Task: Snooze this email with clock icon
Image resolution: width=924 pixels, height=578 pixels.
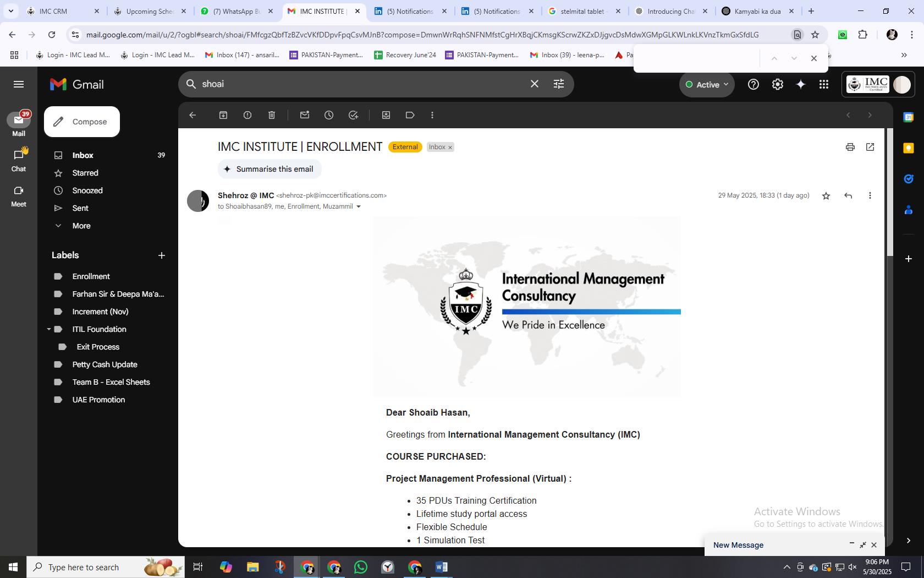Action: click(329, 115)
